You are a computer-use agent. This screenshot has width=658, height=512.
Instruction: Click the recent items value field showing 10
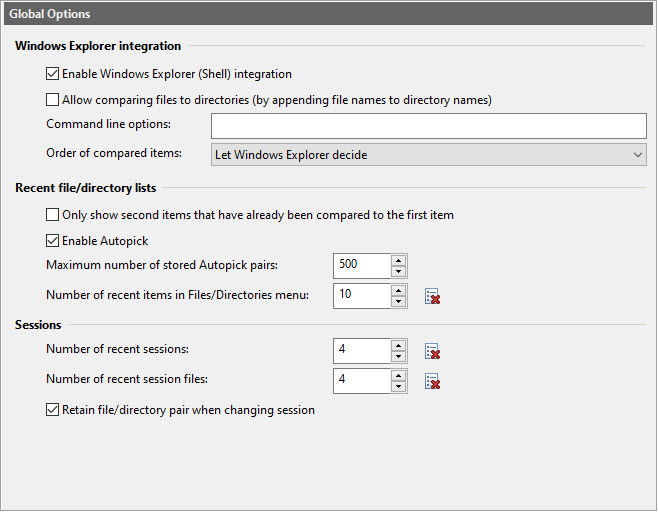tap(361, 296)
